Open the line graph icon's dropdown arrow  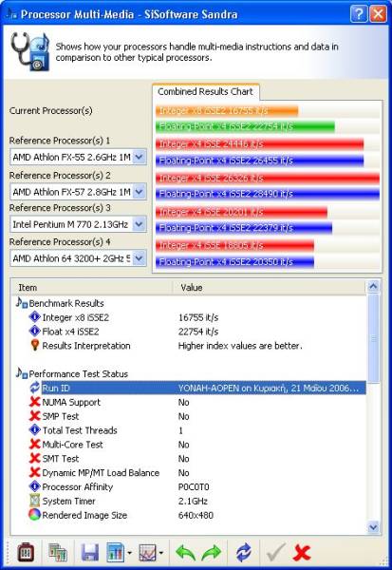161,553
